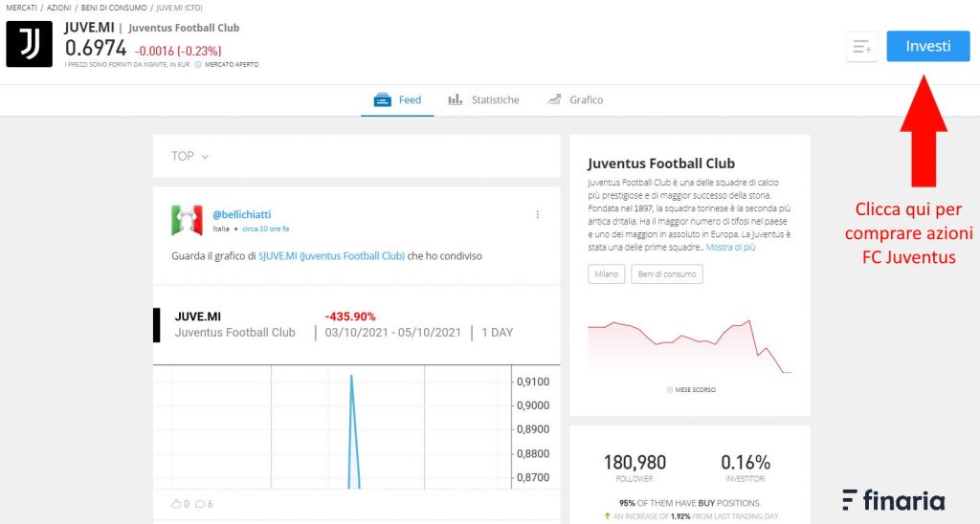The width and height of the screenshot is (980, 524).
Task: Click the blue Investi button
Action: [928, 46]
